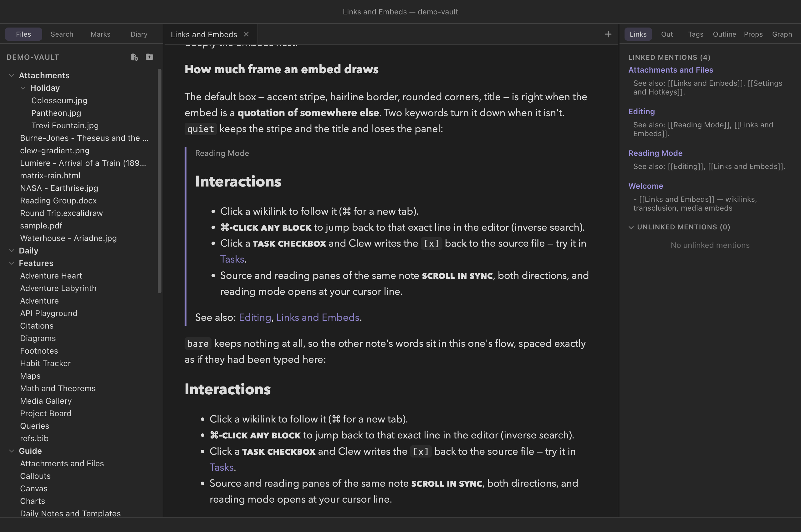This screenshot has width=801, height=532.
Task: Open the Maps note
Action: pyautogui.click(x=30, y=376)
